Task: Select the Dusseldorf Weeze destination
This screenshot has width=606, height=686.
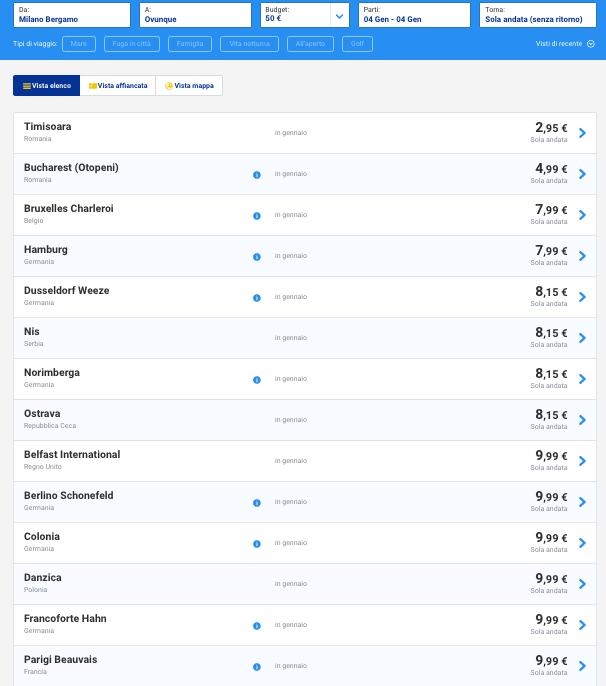Action: point(67,291)
